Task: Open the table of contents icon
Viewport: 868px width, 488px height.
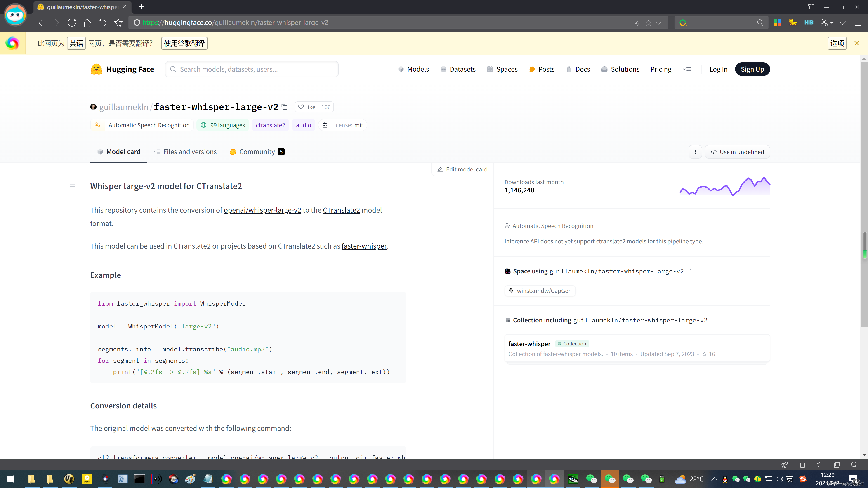Action: pyautogui.click(x=72, y=186)
